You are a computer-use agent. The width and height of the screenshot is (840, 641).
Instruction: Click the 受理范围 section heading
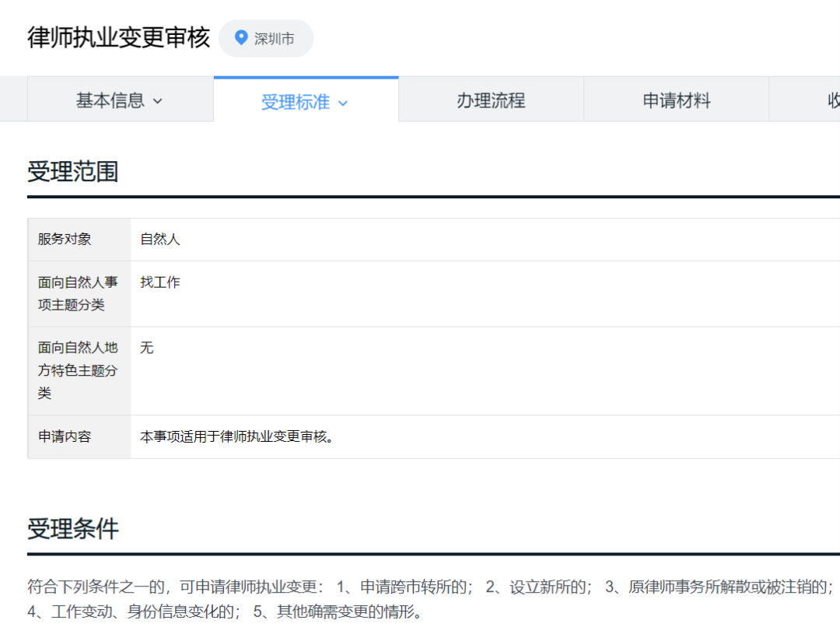(x=73, y=172)
